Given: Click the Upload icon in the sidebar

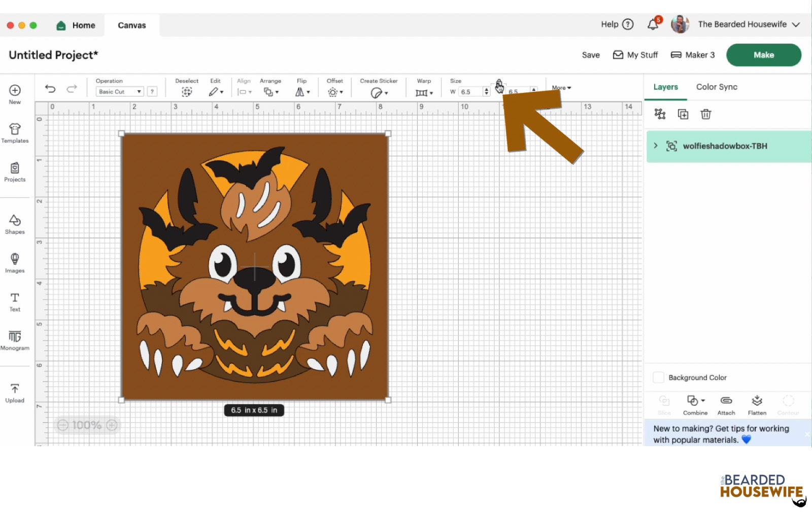Looking at the screenshot, I should coord(15,393).
